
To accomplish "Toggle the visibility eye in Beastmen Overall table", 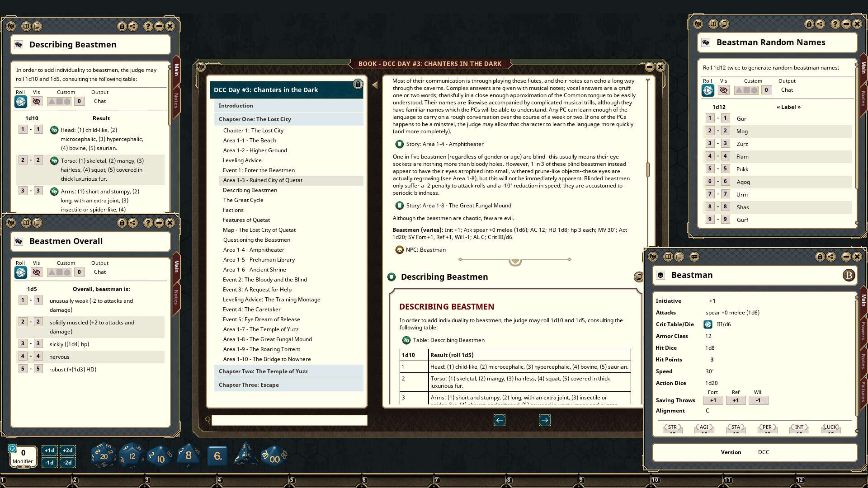I will (x=37, y=272).
